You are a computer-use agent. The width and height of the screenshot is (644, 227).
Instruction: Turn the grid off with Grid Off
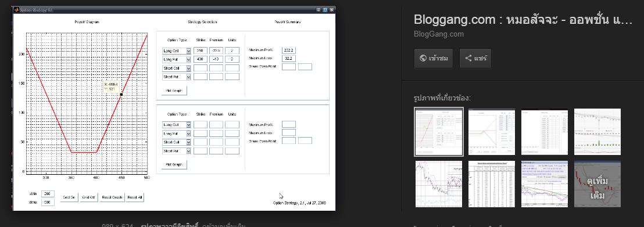tap(89, 197)
